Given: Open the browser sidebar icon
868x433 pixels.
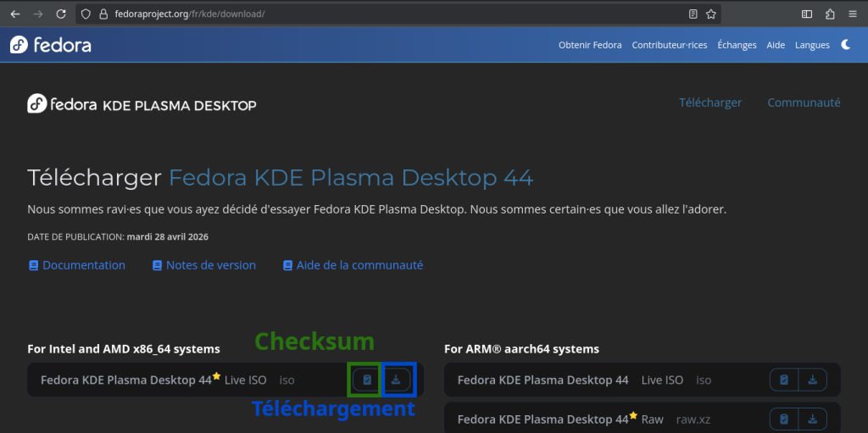Looking at the screenshot, I should pyautogui.click(x=807, y=14).
